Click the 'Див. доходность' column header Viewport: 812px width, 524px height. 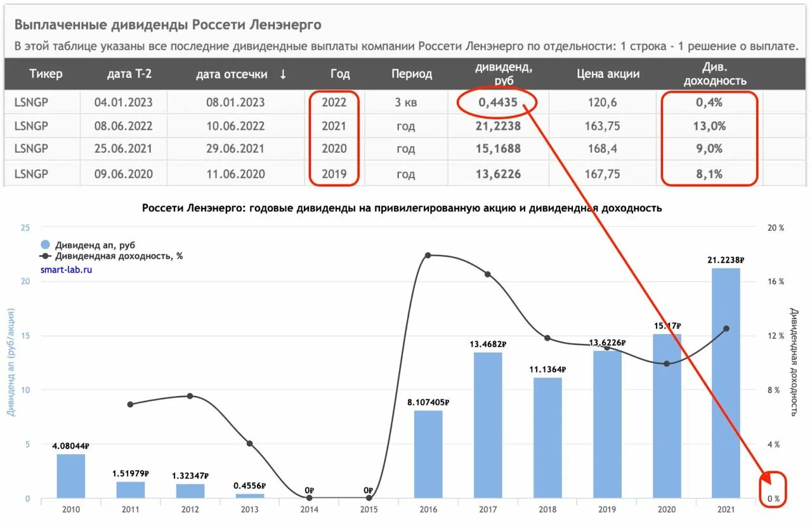pyautogui.click(x=714, y=74)
